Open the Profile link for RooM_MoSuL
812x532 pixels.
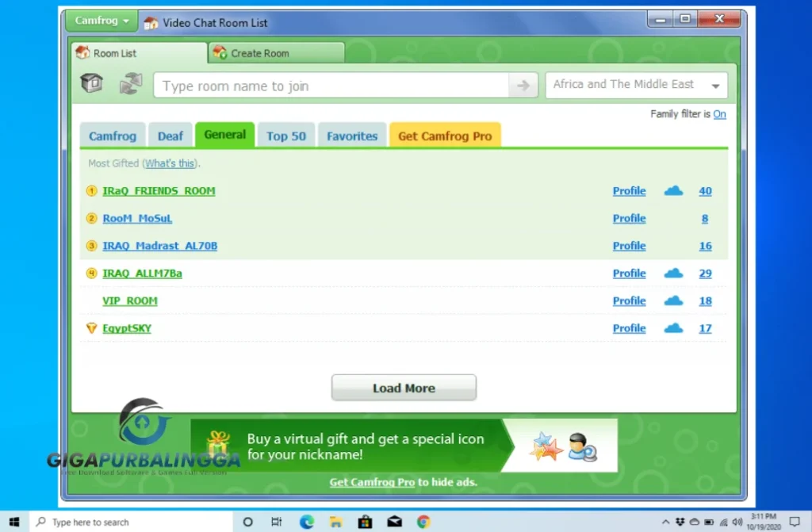point(629,218)
